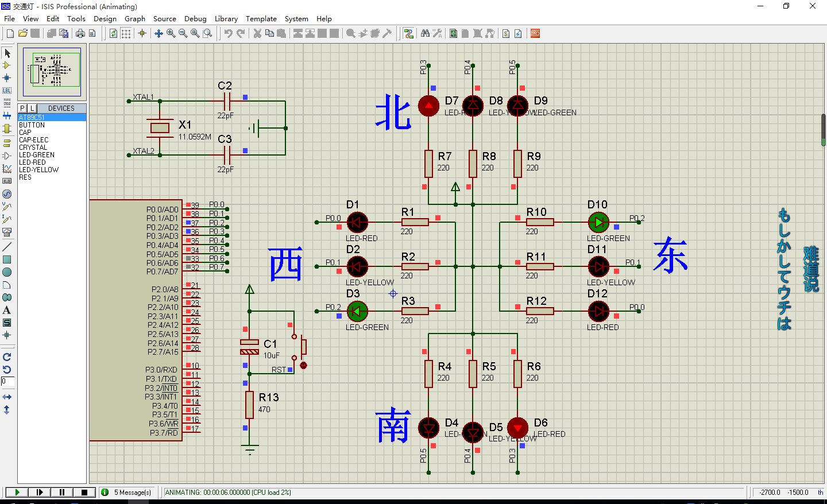This screenshot has height=504, width=827.
Task: Open a design with the folder icon
Action: coord(23,33)
